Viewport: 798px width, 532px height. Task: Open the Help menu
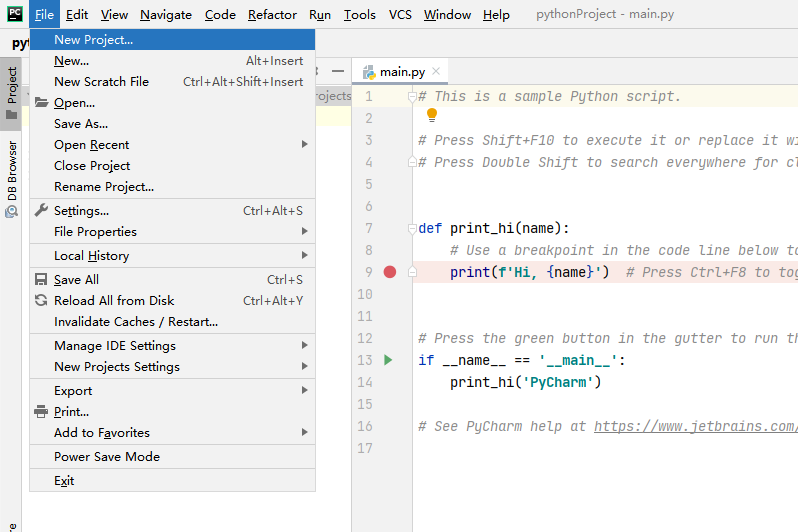496,15
